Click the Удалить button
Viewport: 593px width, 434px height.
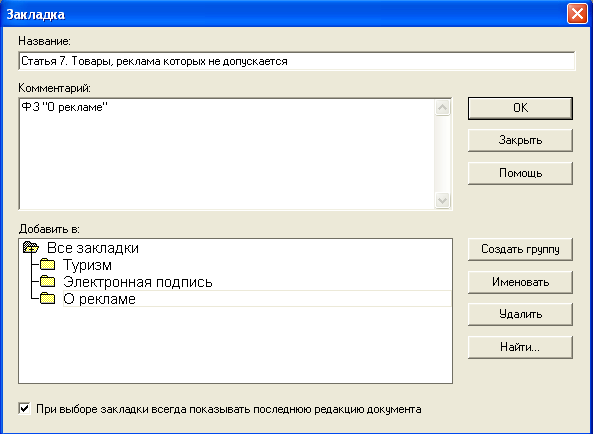[x=520, y=315]
